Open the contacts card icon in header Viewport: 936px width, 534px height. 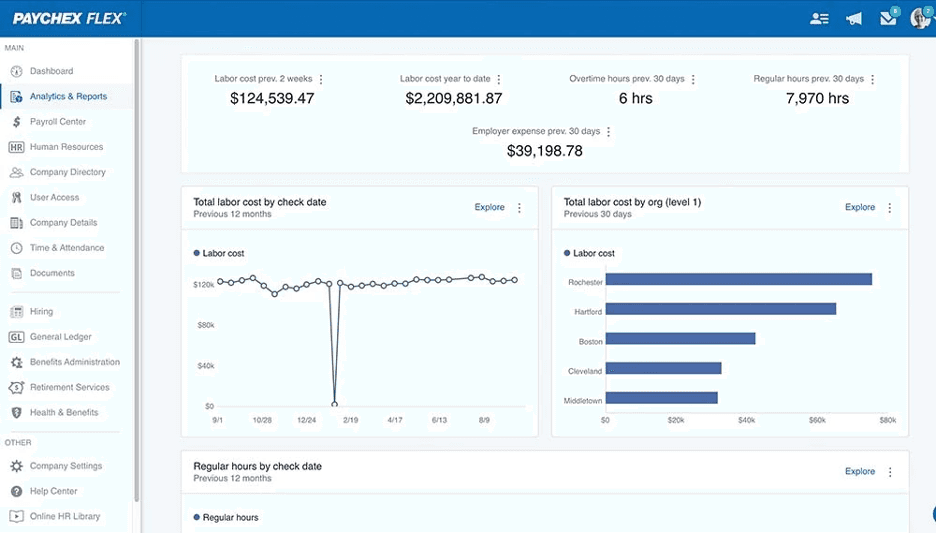(819, 18)
